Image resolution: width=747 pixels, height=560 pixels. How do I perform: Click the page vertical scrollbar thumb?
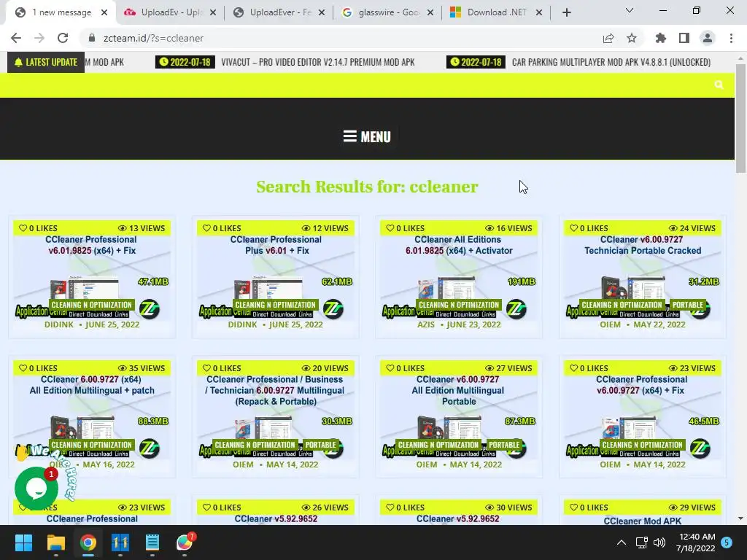[740, 118]
